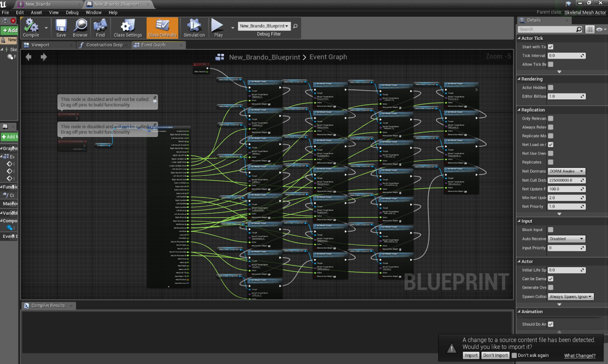The height and width of the screenshot is (364, 608).
Task: Open the Class Settings panel
Action: (x=128, y=28)
